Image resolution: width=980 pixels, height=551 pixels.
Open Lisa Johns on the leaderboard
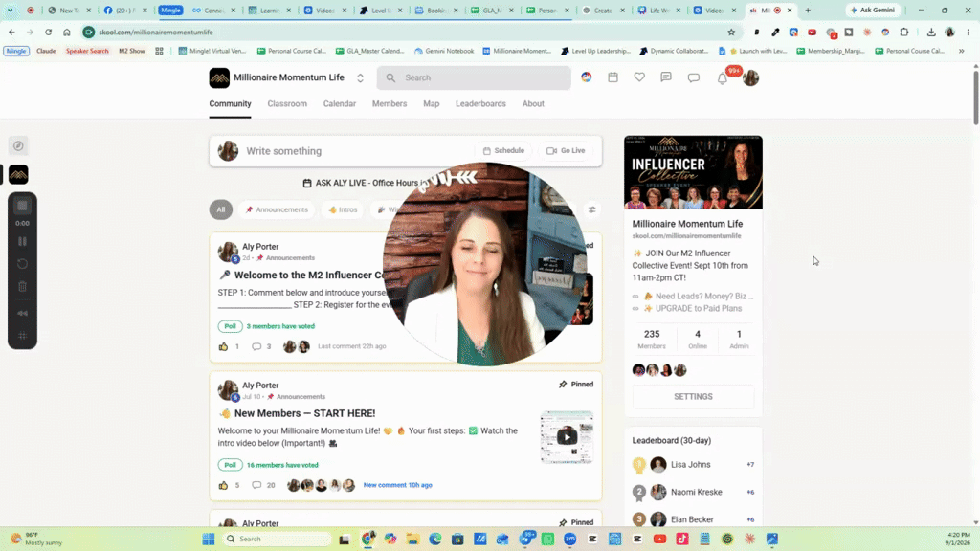[x=691, y=465]
